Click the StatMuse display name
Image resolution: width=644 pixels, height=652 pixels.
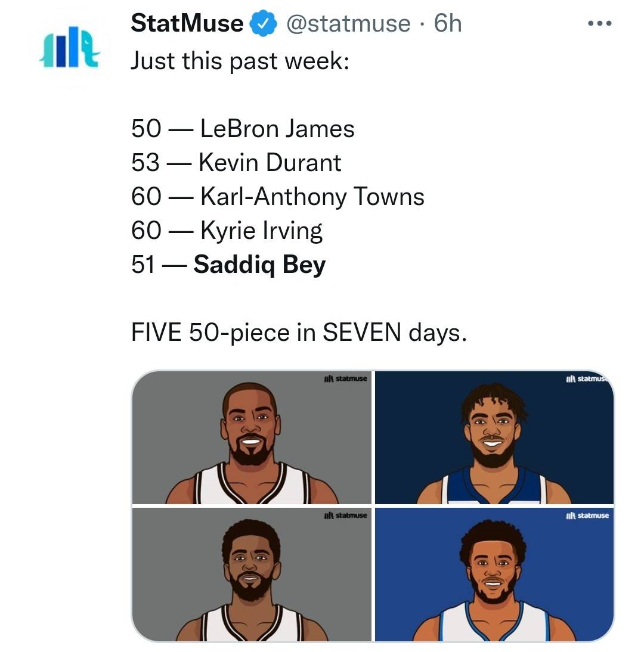(x=187, y=23)
